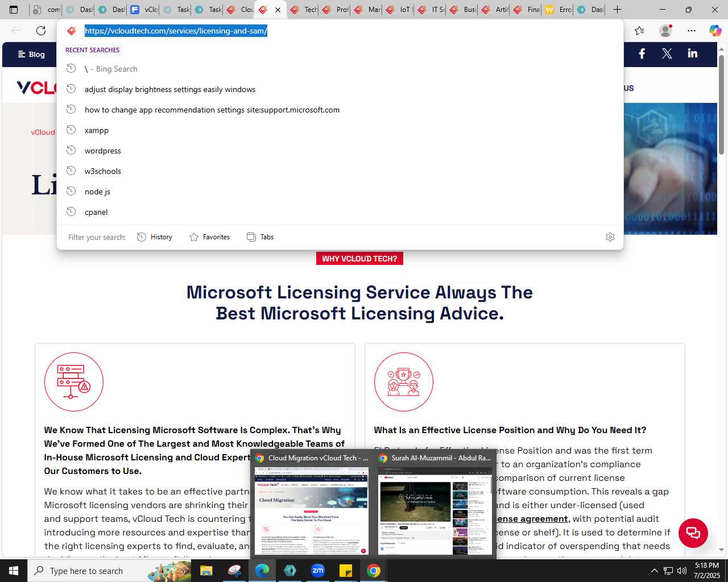The width and height of the screenshot is (728, 582).
Task: Open the Facebook icon in the site header
Action: point(642,53)
